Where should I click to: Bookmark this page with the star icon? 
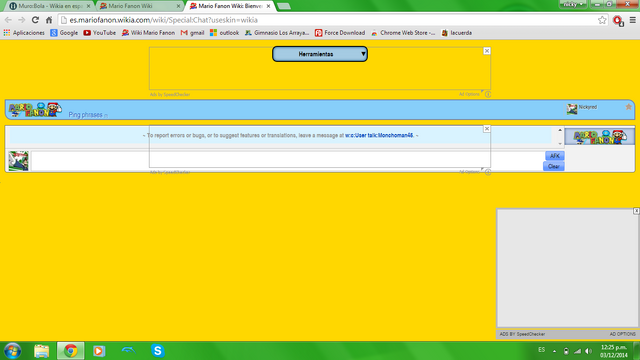602,20
